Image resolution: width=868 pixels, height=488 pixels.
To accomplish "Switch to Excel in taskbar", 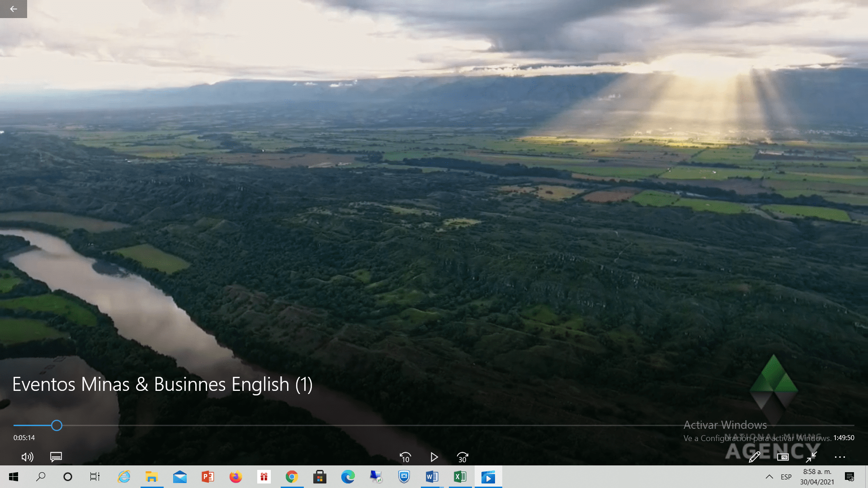I will pos(460,477).
